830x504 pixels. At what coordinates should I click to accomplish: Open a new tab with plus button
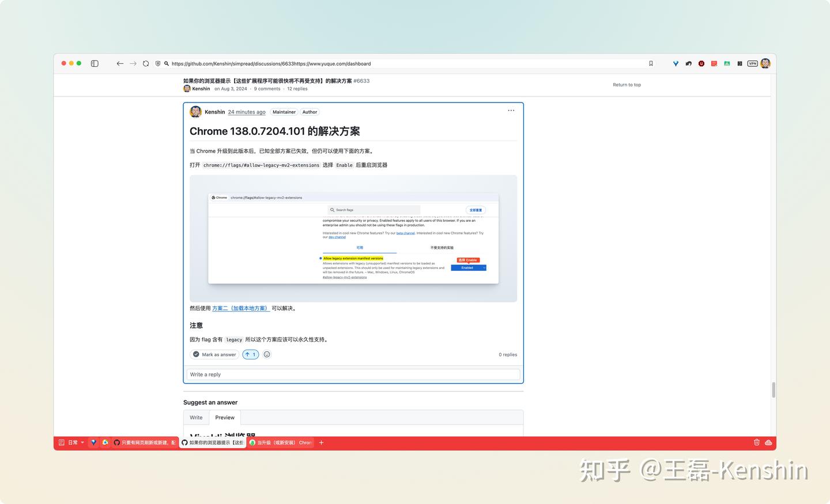click(x=321, y=442)
